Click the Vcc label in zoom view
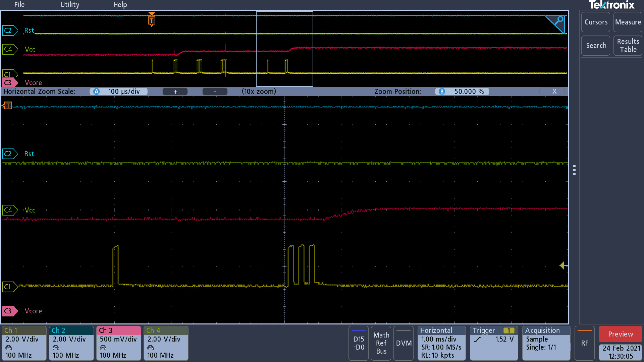This screenshot has width=644, height=362. click(x=30, y=210)
